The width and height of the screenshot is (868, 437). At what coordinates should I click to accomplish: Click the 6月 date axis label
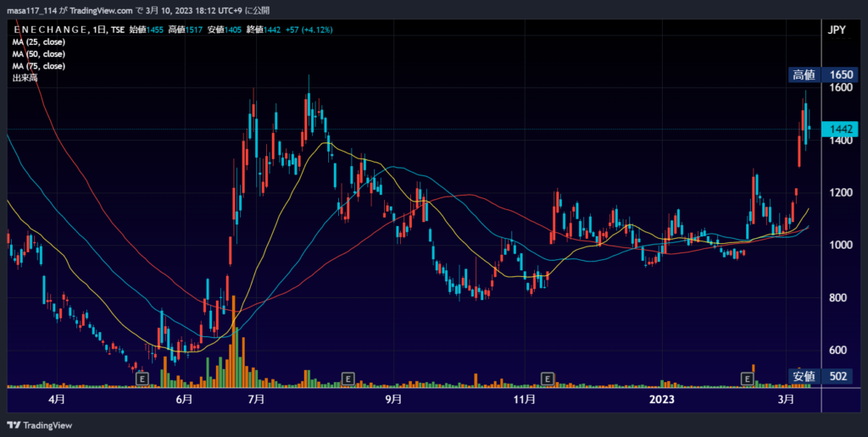184,400
